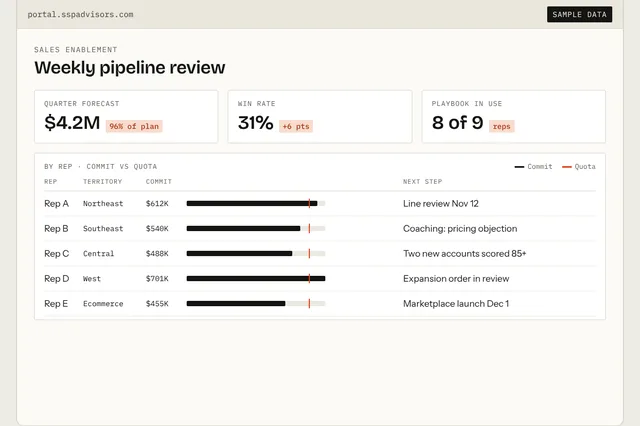The width and height of the screenshot is (640, 426).
Task: Click the $612K commit value
Action: click(157, 204)
